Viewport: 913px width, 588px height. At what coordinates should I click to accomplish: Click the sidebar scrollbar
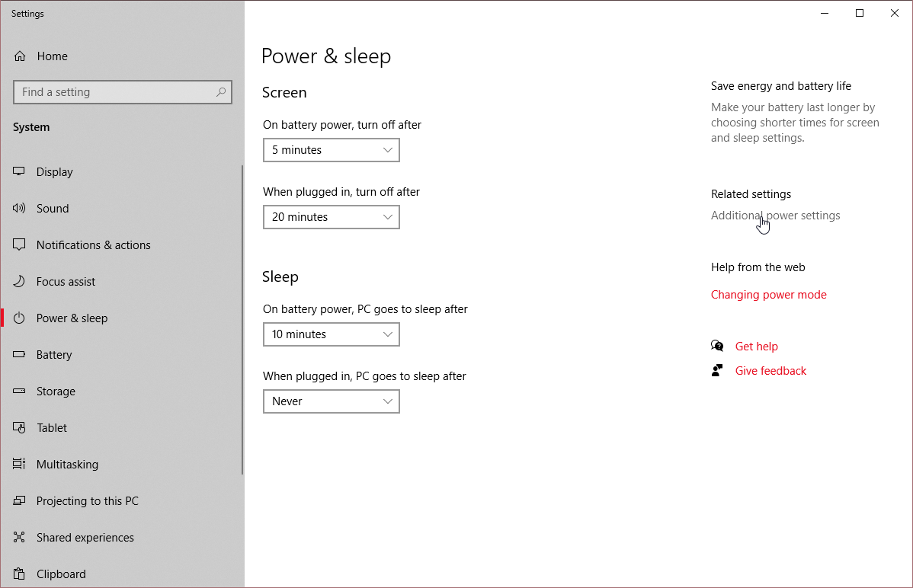pos(242,320)
